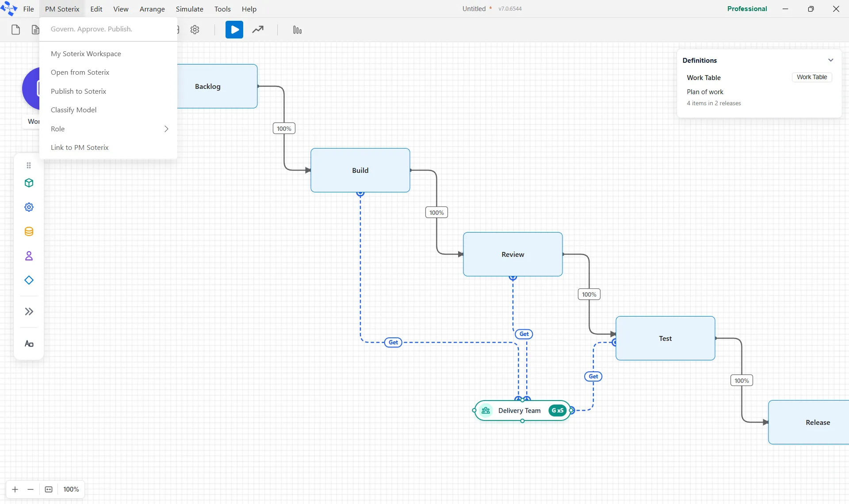The width and height of the screenshot is (849, 504).
Task: Expand the Role submenu arrow
Action: 166,129
